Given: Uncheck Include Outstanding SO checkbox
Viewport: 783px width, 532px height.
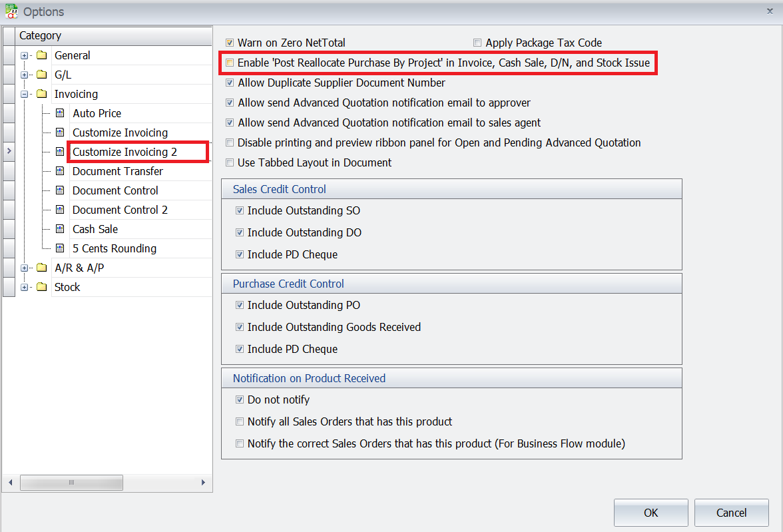Looking at the screenshot, I should click(x=240, y=210).
